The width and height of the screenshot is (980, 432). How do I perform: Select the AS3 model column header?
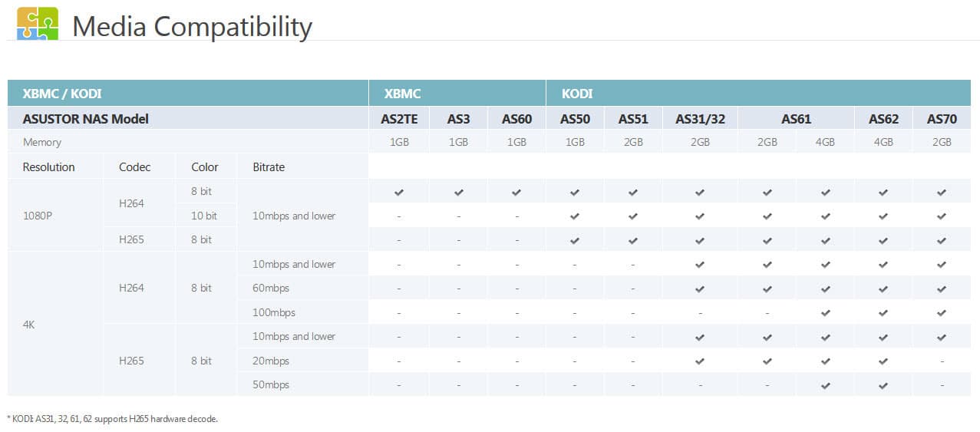[458, 119]
